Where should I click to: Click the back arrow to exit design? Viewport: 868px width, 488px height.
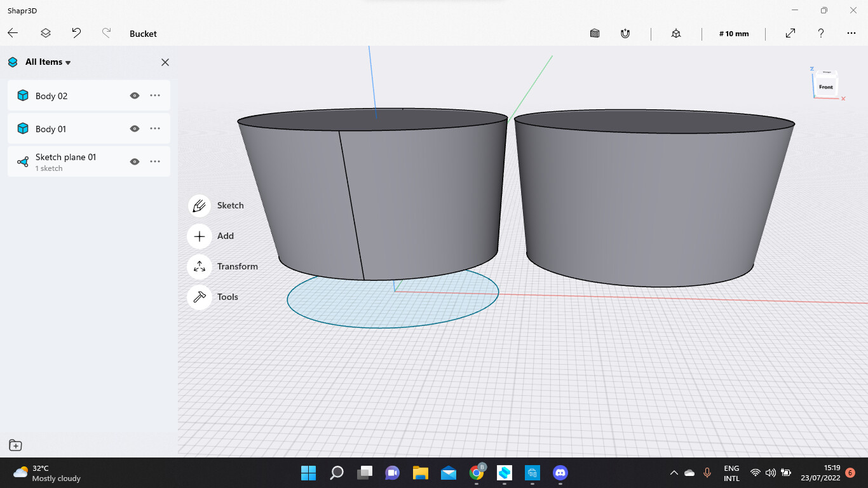point(13,33)
